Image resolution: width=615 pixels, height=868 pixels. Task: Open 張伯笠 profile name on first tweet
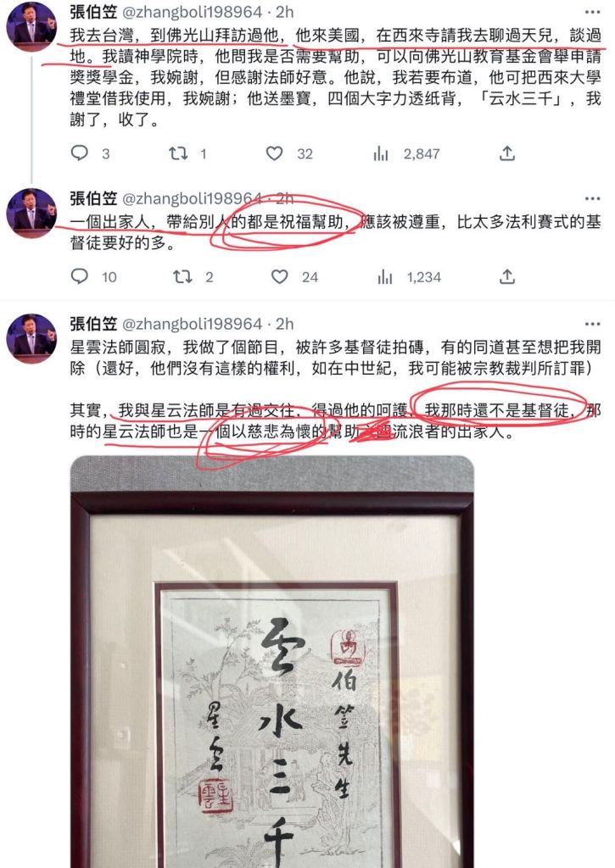point(93,12)
